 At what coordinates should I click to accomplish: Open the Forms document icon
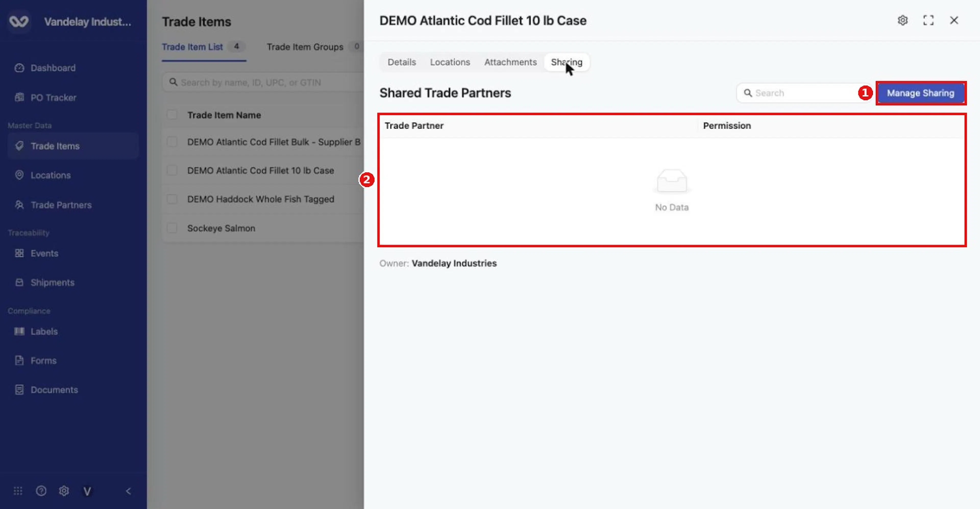coord(19,360)
